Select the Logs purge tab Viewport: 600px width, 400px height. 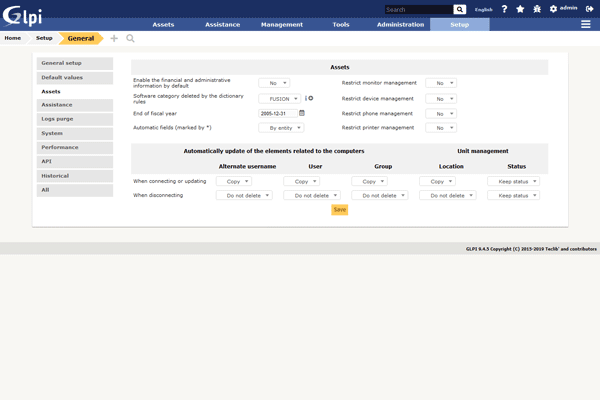point(57,119)
